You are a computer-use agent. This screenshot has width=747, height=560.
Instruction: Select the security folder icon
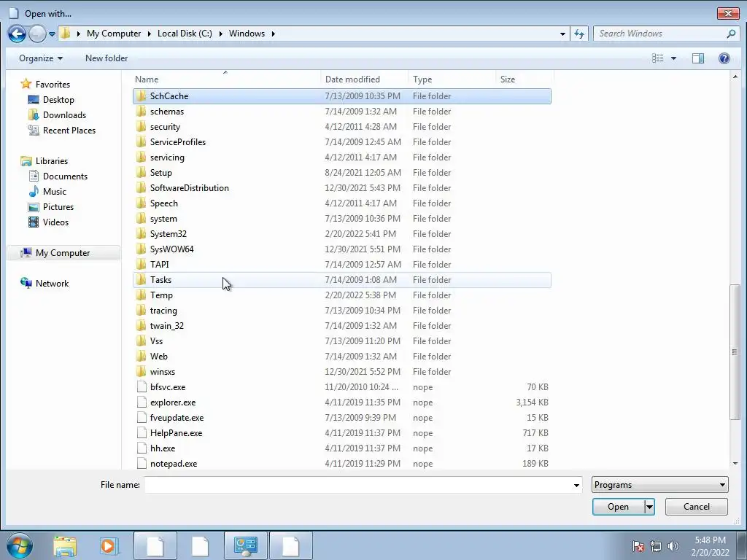coord(141,127)
